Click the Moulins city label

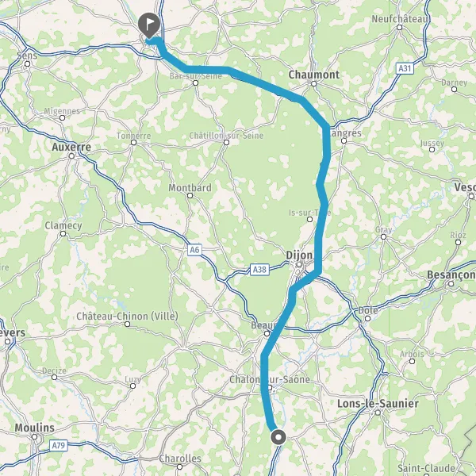coord(35,428)
